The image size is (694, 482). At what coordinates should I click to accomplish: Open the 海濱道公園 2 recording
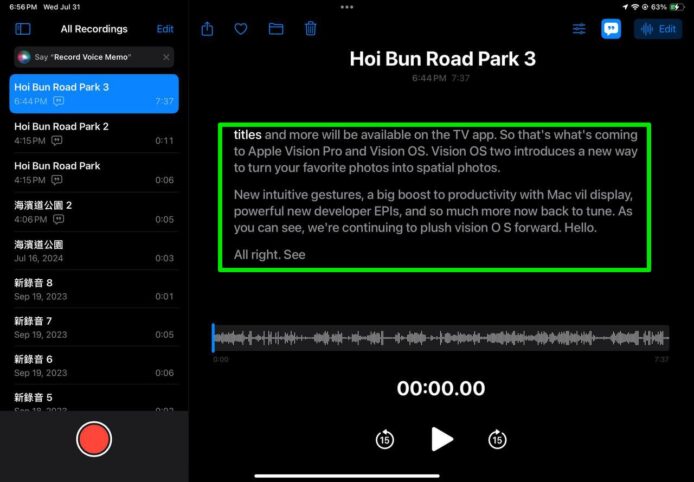pyautogui.click(x=93, y=211)
